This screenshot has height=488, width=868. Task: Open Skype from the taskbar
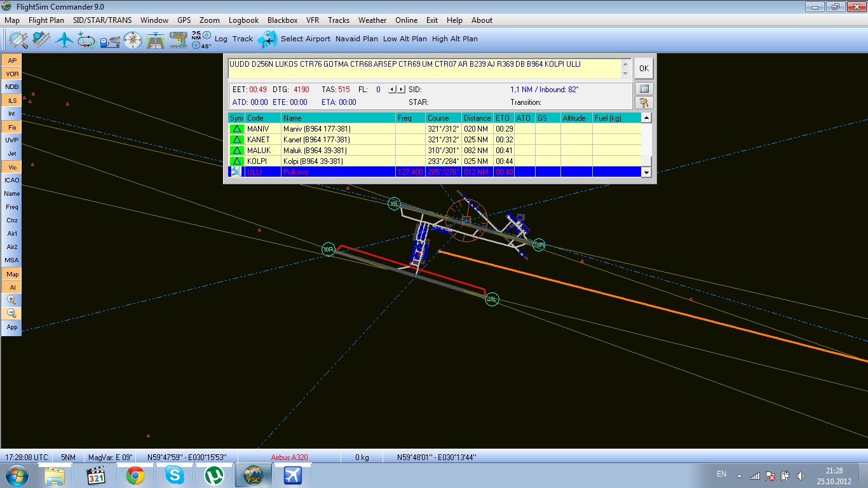174,475
